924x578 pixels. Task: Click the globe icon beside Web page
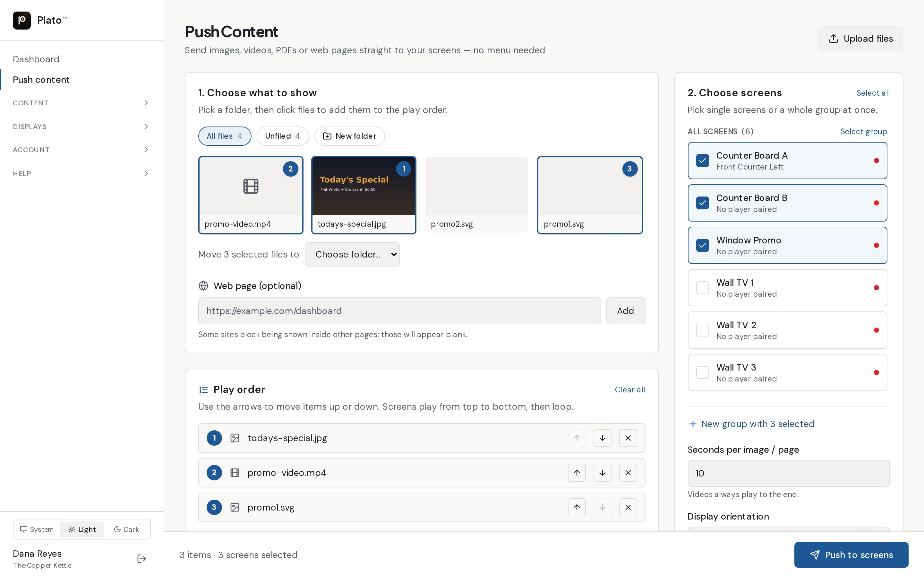[203, 286]
